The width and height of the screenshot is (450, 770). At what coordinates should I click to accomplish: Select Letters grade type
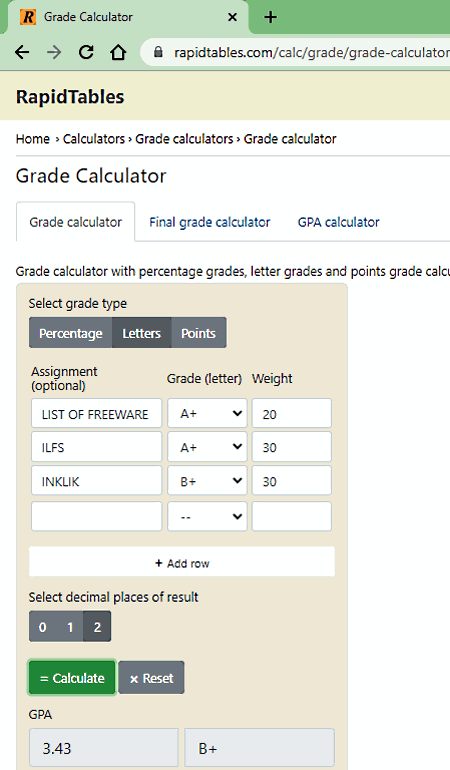click(141, 333)
